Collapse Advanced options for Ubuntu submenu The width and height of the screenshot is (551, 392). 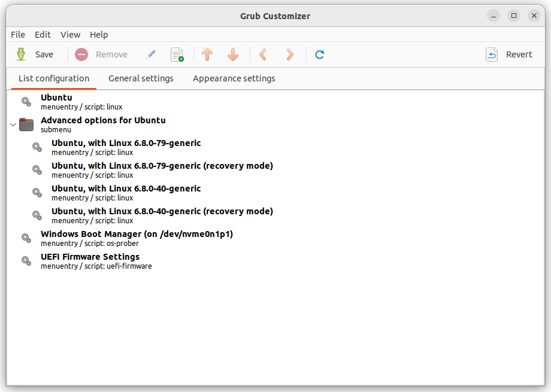point(13,124)
